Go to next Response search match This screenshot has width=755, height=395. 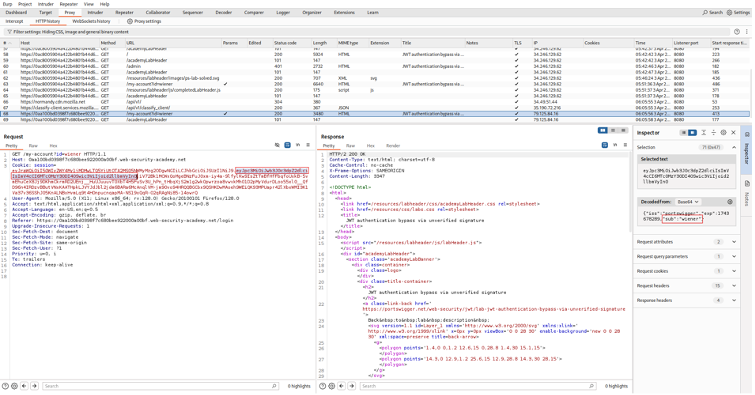[x=352, y=386]
